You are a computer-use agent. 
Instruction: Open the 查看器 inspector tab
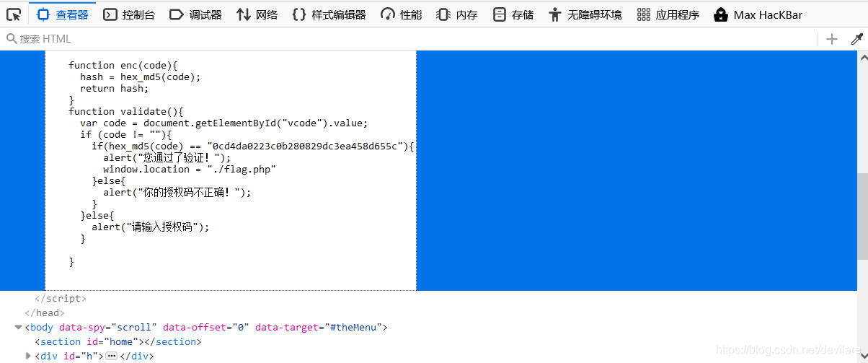pyautogui.click(x=63, y=14)
